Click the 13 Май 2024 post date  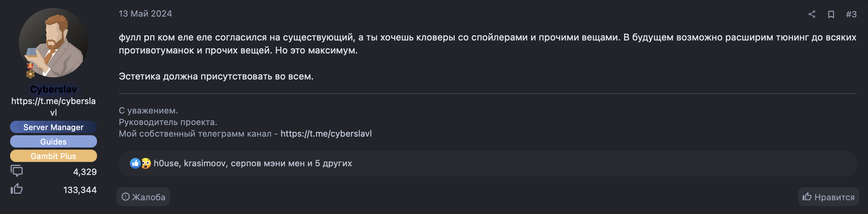(146, 14)
